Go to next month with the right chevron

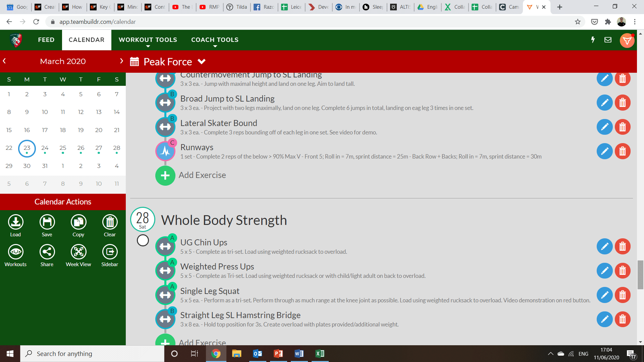pos(121,61)
